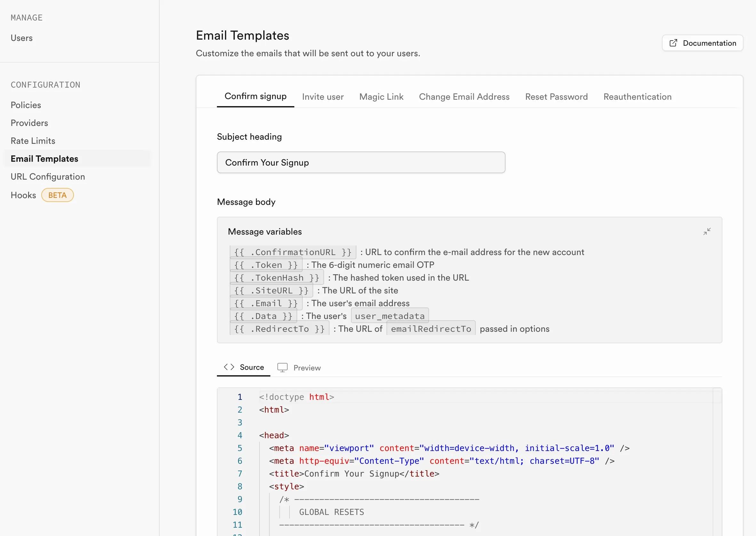756x536 pixels.
Task: Click the expand/fullscreen icon in message body
Action: tap(707, 231)
